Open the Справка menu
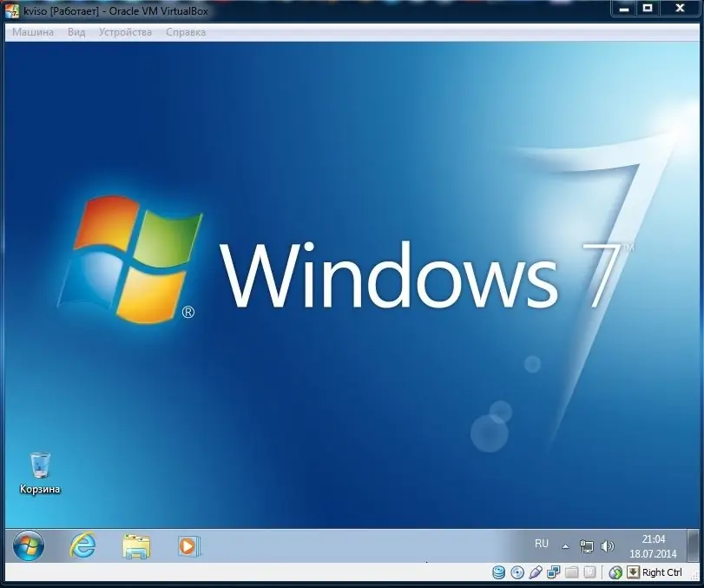Image resolution: width=704 pixels, height=588 pixels. (x=186, y=32)
